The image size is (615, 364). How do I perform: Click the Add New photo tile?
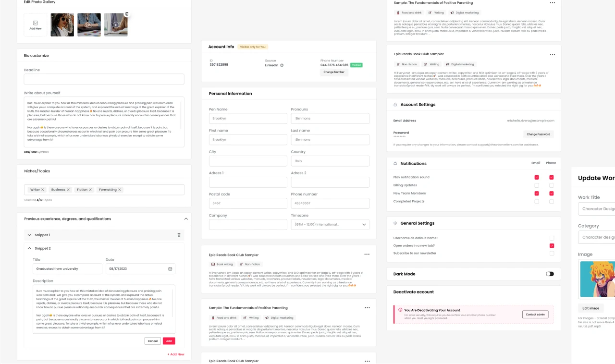point(36,25)
